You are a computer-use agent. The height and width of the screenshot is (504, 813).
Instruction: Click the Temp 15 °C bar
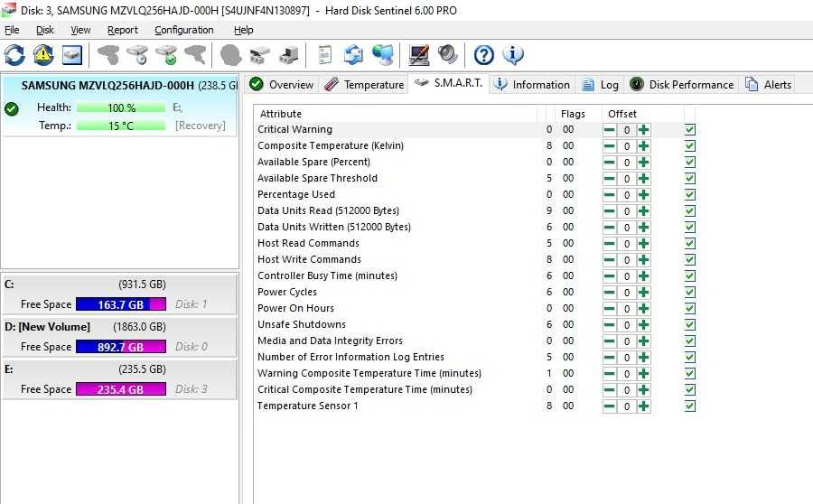coord(121,126)
